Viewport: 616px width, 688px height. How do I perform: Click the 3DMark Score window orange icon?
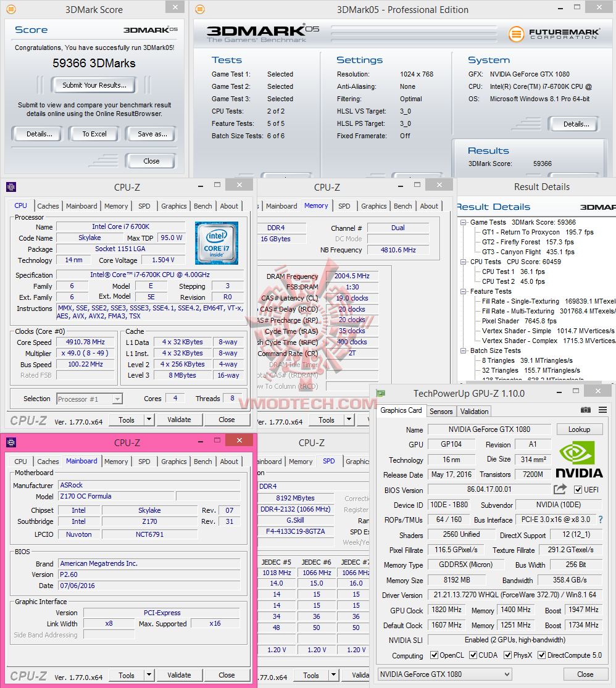11,9
